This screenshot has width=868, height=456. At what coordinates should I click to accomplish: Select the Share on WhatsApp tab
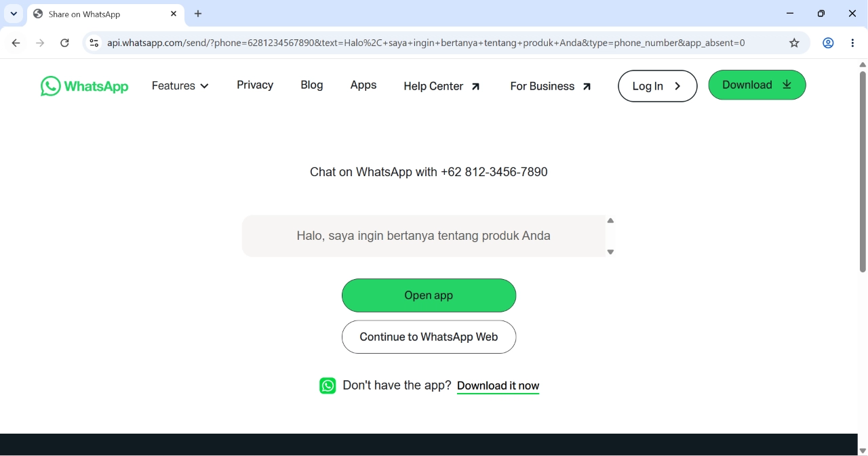pyautogui.click(x=106, y=14)
